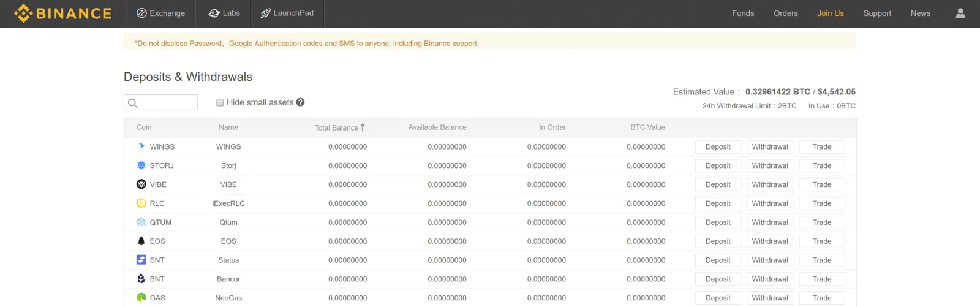The image size is (980, 307).
Task: Click Trade for STORJ
Action: pyautogui.click(x=822, y=166)
